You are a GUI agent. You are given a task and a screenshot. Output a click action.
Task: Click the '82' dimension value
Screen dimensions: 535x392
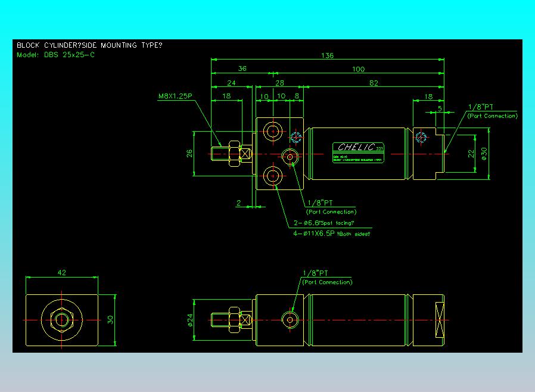(x=374, y=83)
